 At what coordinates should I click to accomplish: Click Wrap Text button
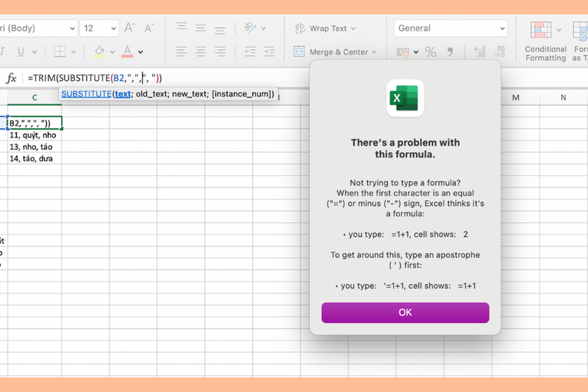pos(320,29)
